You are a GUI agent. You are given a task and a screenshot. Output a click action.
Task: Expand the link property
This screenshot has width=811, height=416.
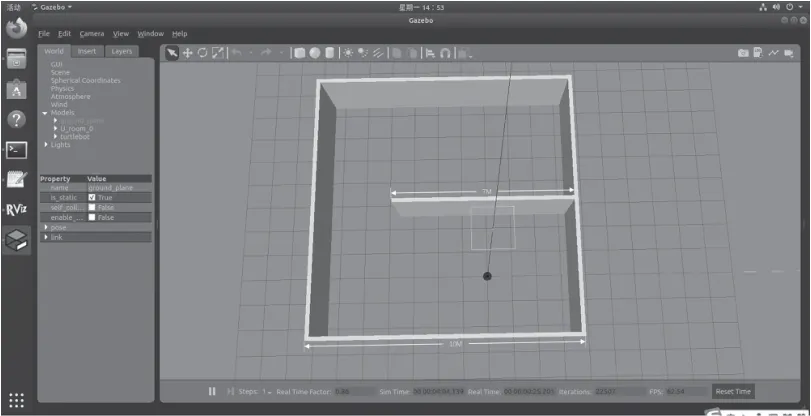coord(46,237)
